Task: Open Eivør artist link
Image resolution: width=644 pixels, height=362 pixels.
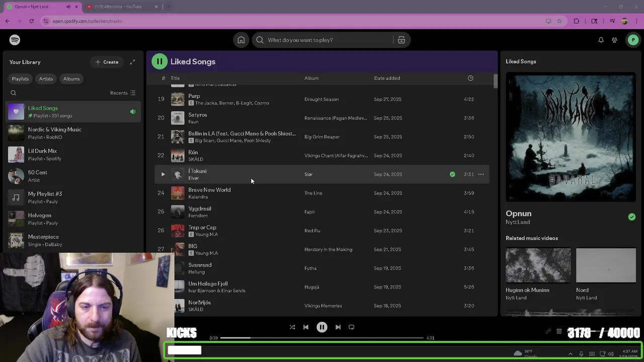Action: click(x=194, y=178)
